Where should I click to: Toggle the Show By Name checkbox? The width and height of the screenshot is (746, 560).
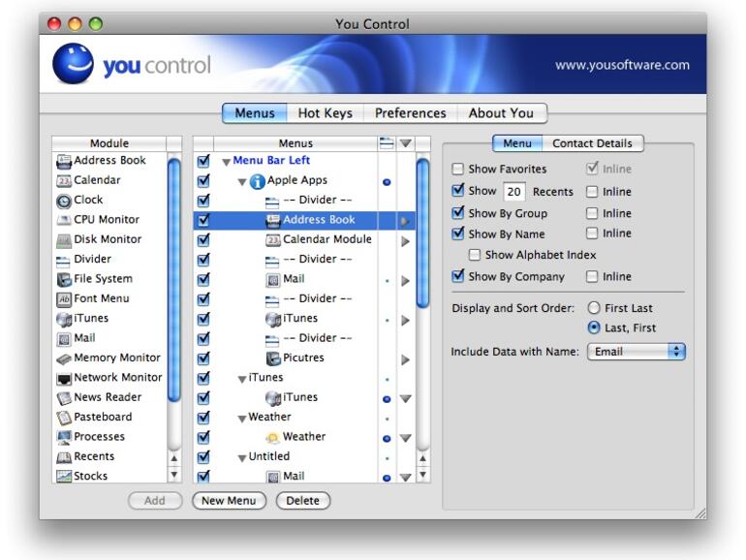457,233
